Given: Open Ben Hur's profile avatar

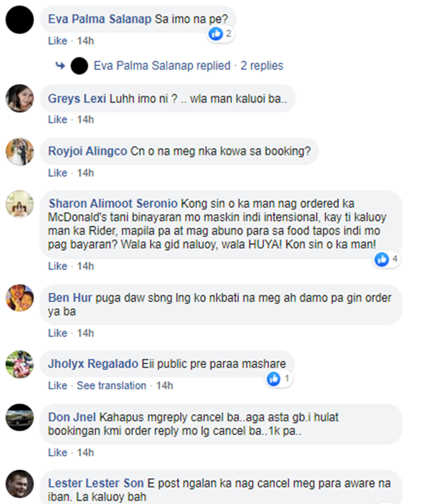Looking at the screenshot, I should [19, 298].
